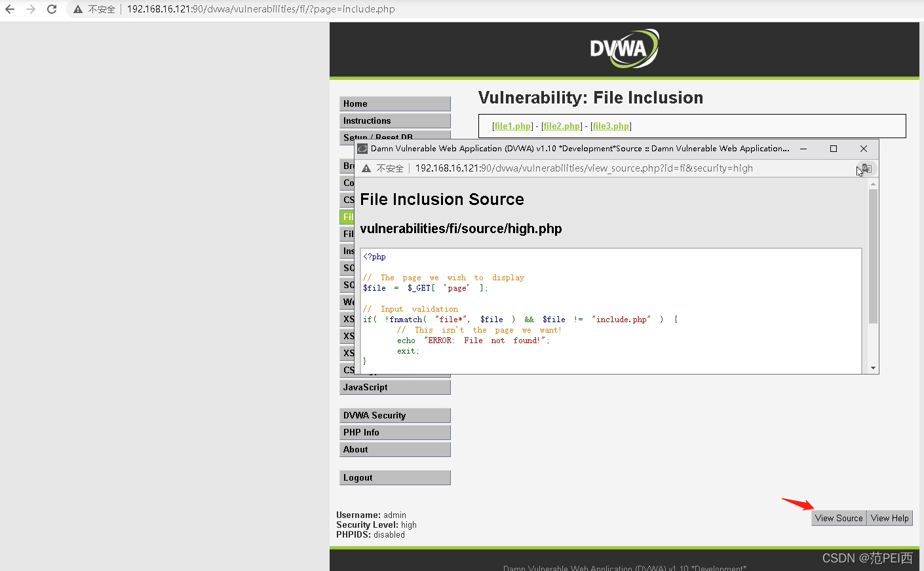924x571 pixels.
Task: Click the main window insecure warning icon
Action: coord(78,9)
